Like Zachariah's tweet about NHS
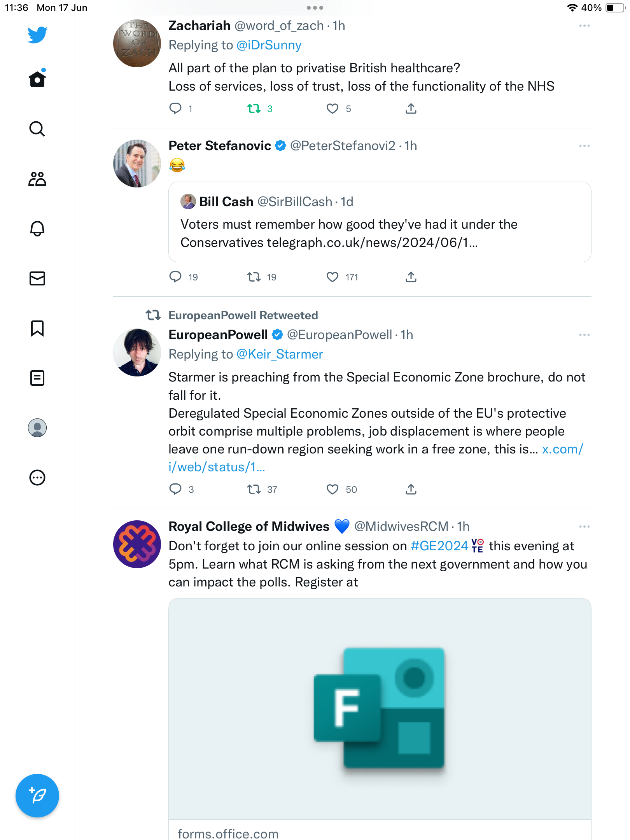The image size is (630, 840). coord(332,108)
